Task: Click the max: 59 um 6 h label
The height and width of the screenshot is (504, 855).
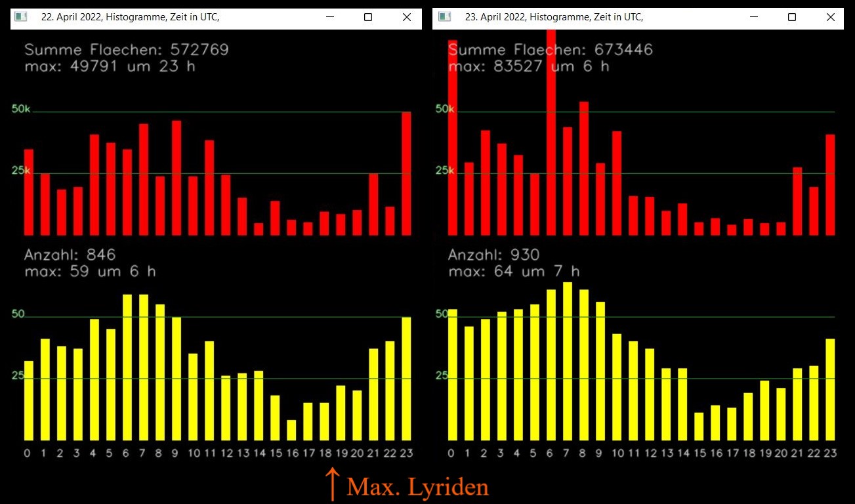Action: [x=90, y=271]
